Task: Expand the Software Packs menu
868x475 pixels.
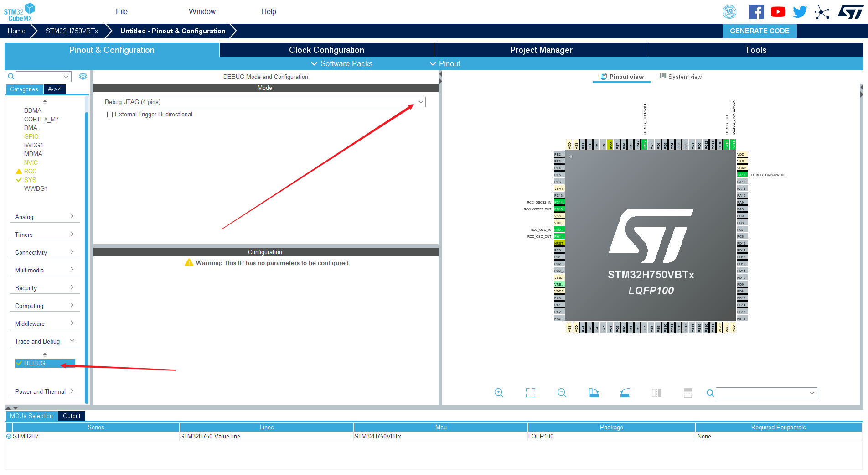Action: point(342,63)
